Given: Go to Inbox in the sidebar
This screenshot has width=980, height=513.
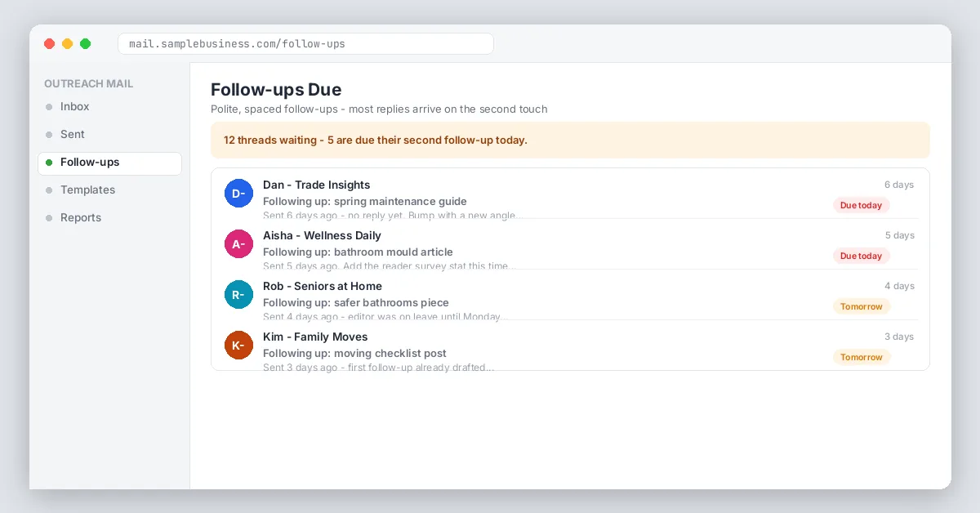Looking at the screenshot, I should pos(109,107).
